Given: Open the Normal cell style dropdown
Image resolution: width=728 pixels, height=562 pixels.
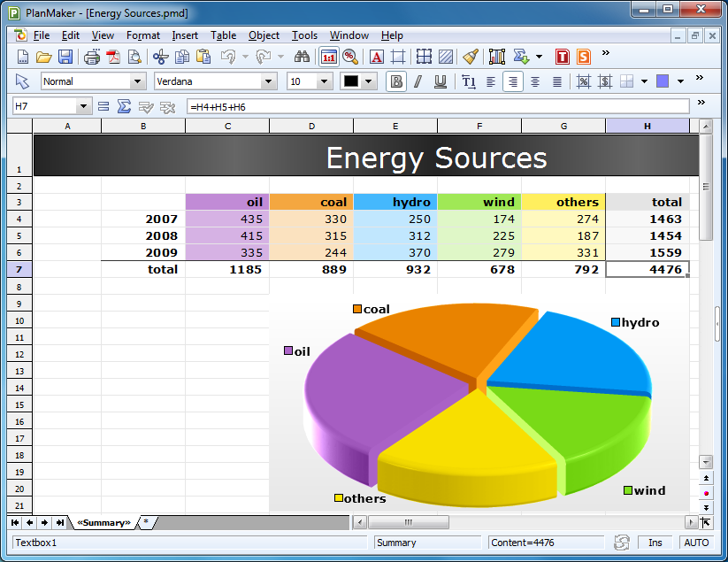Looking at the screenshot, I should [137, 81].
